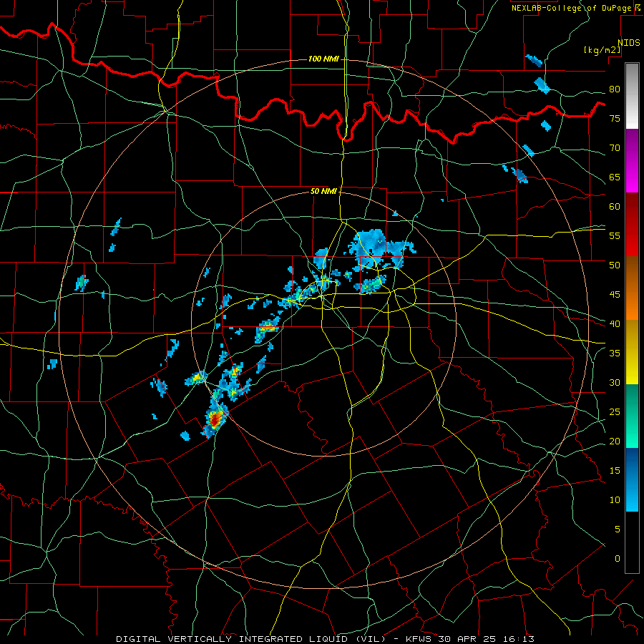Click the 15 value on the VIL scale

pos(615,471)
